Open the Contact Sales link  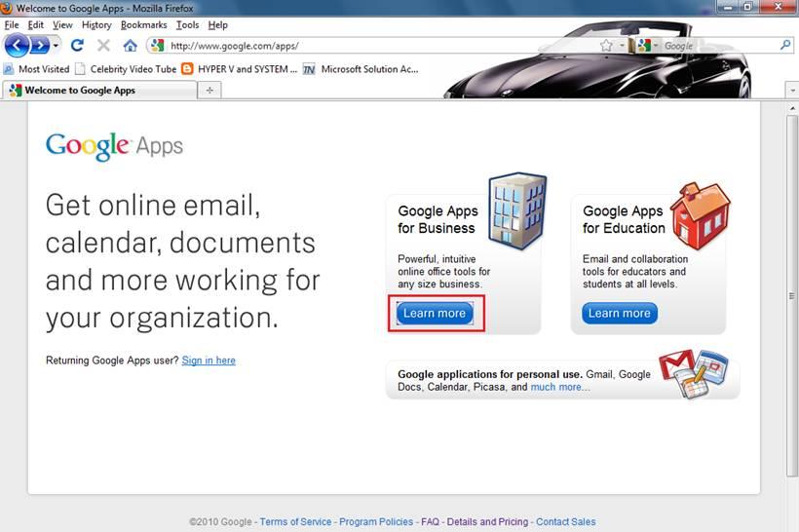pos(565,522)
